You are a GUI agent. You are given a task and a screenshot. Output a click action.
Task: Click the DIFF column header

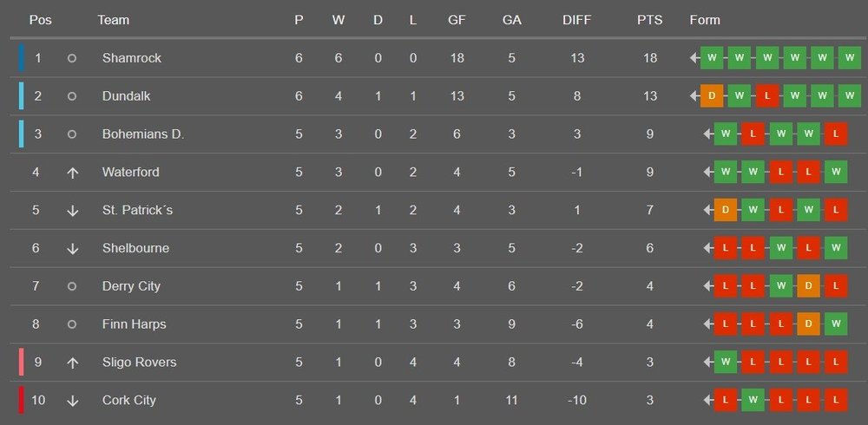[x=577, y=20]
